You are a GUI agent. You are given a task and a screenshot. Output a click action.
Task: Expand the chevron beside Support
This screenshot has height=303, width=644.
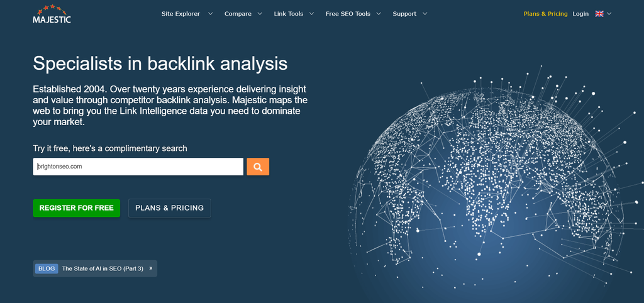click(425, 14)
